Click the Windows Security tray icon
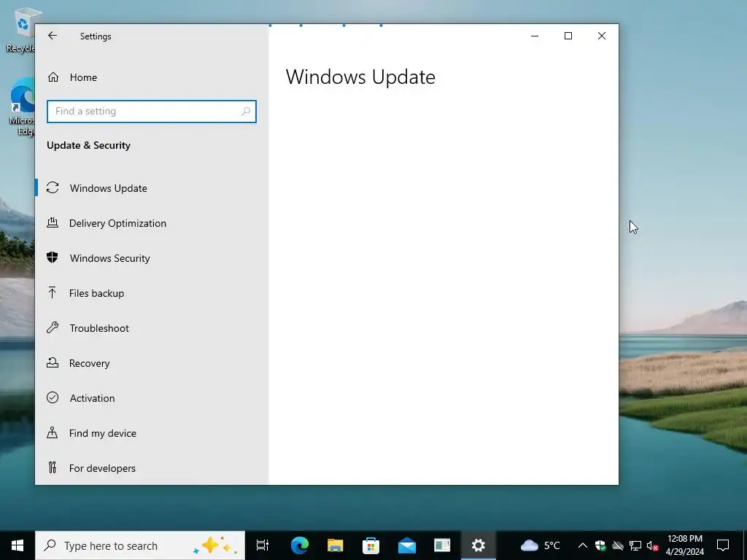 pyautogui.click(x=600, y=545)
